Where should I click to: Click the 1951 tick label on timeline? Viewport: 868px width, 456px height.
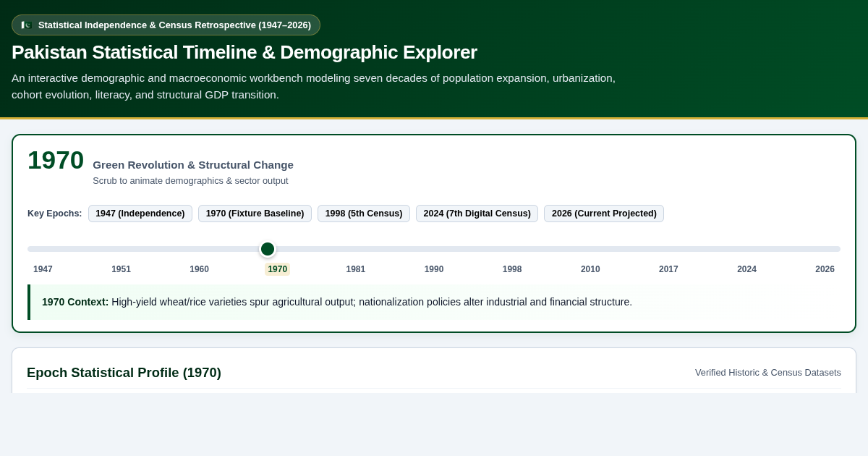(x=121, y=269)
